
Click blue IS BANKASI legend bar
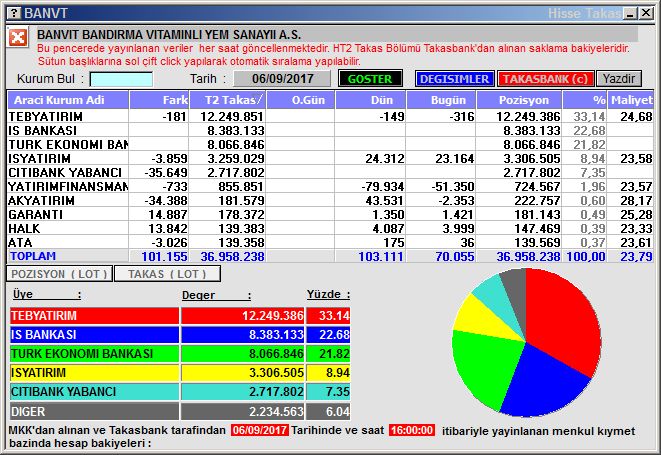94,334
